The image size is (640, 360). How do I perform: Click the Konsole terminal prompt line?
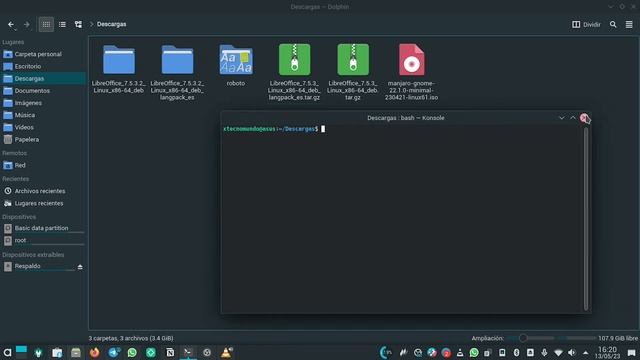(x=274, y=129)
